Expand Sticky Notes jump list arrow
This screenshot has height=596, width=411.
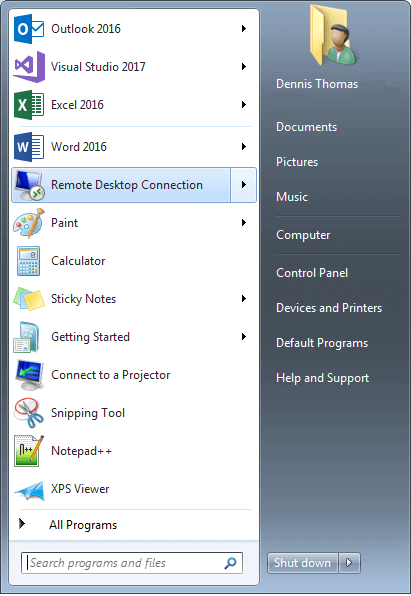244,299
